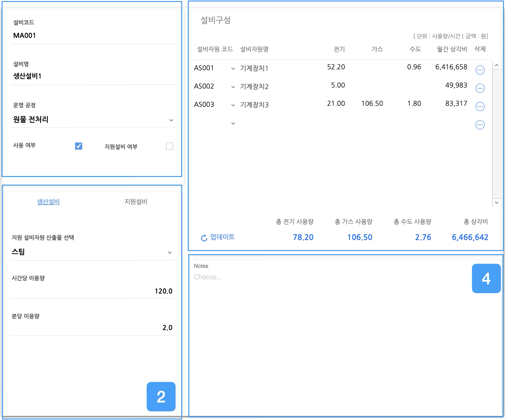Open the empty row resource code dropdown
Viewport: 506px width, 420px height.
click(x=233, y=124)
